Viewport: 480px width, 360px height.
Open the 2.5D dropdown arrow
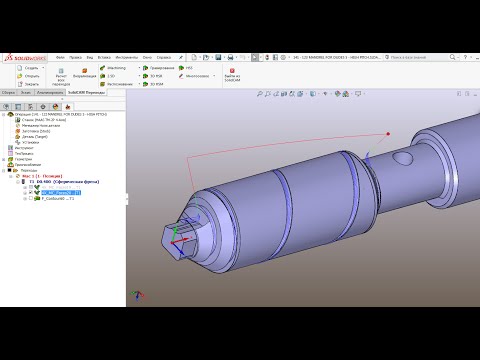click(139, 76)
